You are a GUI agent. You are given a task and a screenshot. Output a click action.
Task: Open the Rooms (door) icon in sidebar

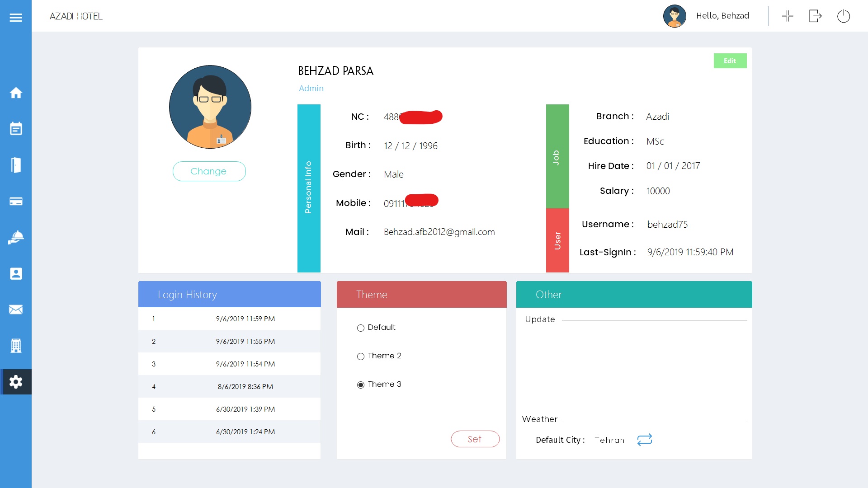coord(16,165)
